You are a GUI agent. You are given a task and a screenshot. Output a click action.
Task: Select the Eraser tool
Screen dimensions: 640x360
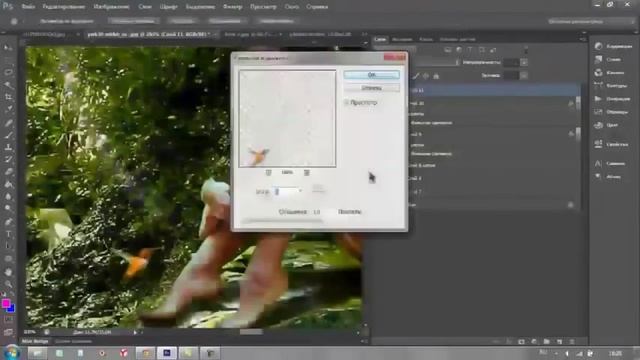coord(8,172)
